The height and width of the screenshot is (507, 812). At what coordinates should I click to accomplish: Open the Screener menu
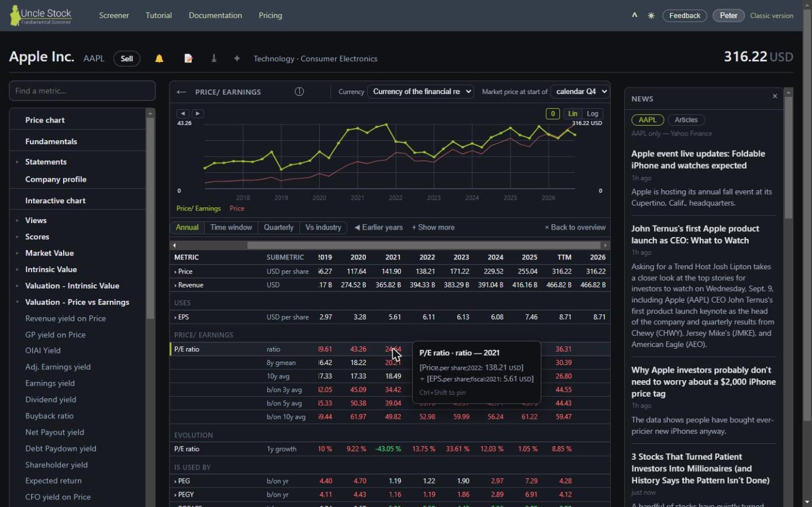(114, 15)
